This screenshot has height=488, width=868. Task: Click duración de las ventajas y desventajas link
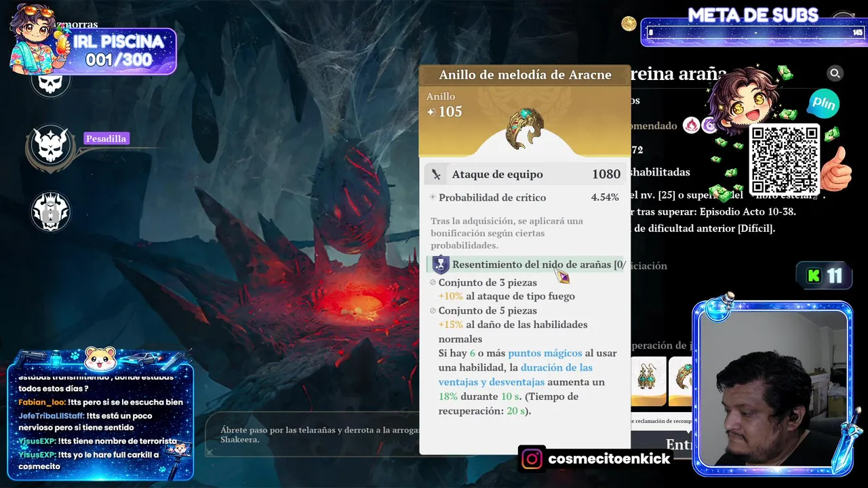pos(515,374)
